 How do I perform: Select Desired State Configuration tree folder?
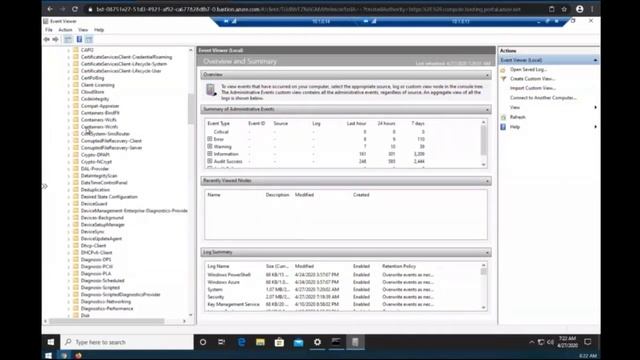109,197
